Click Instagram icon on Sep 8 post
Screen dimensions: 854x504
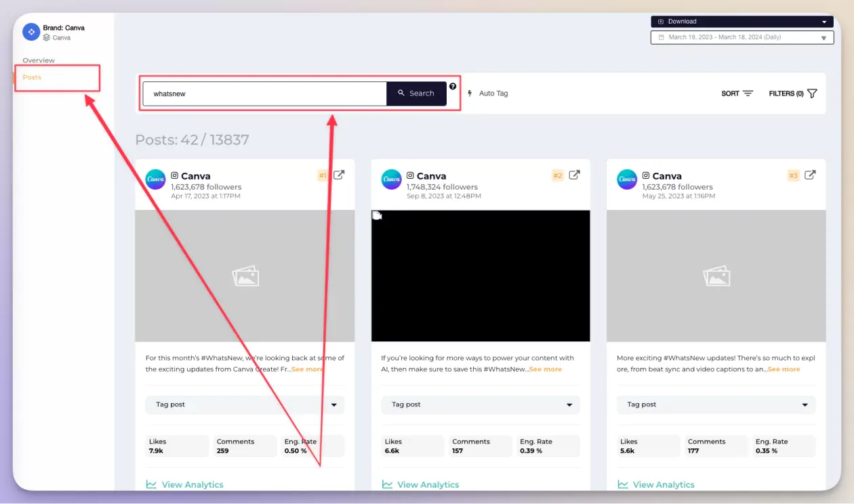click(x=410, y=175)
